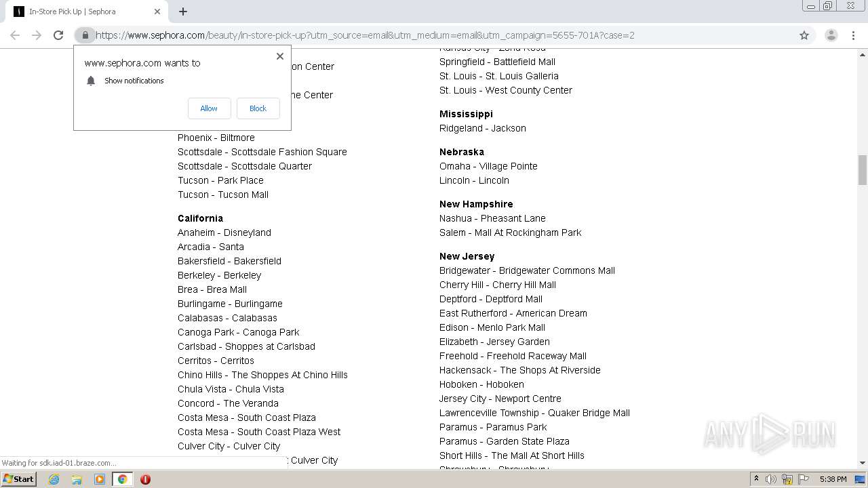The image size is (868, 488).
Task: Open File Explorer from taskbar
Action: [77, 479]
